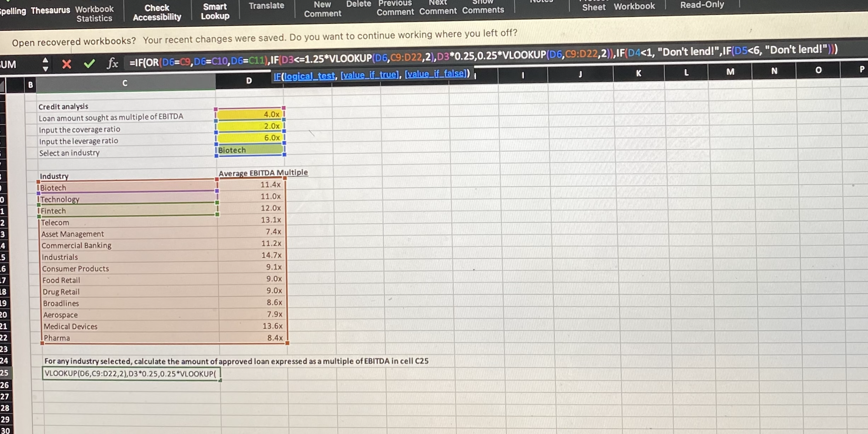Screen dimensions: 868x434
Task: Open Workbook Statistics
Action: tap(94, 12)
